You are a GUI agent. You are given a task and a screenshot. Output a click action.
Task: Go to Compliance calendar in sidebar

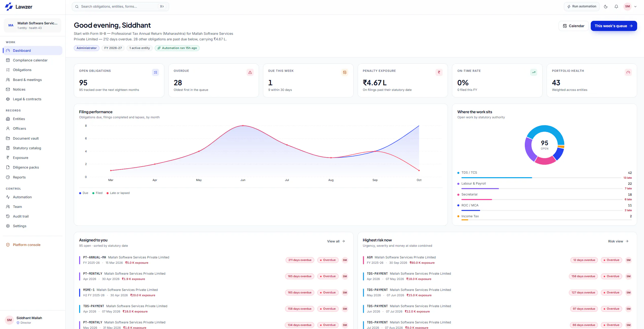32,60
